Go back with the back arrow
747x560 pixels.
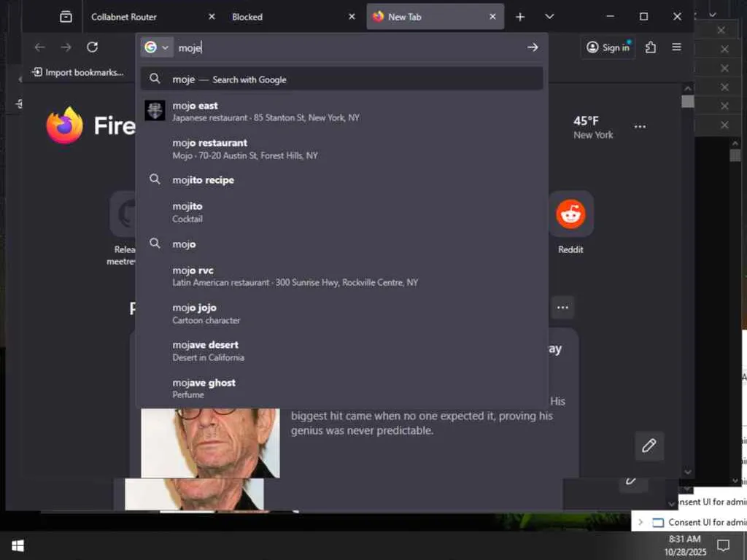tap(39, 47)
